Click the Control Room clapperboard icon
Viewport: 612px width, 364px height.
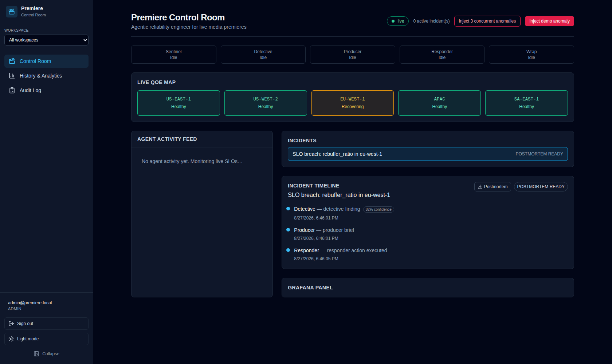point(12,61)
